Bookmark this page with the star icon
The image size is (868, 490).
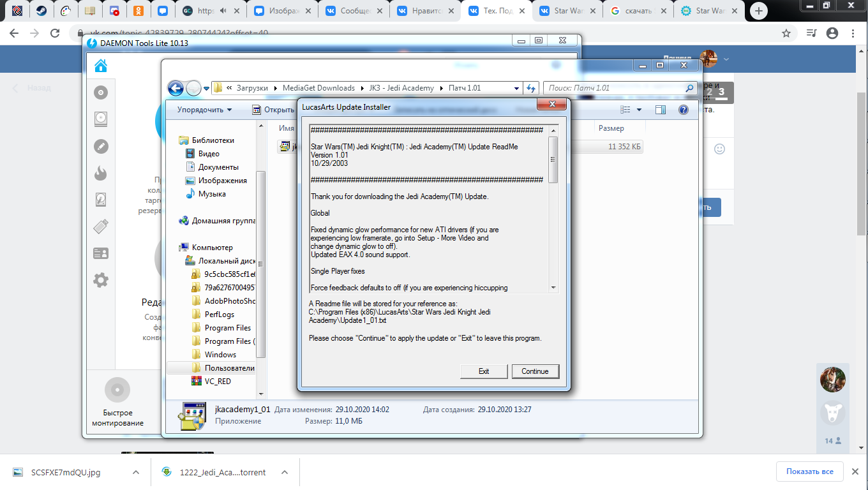tap(786, 33)
